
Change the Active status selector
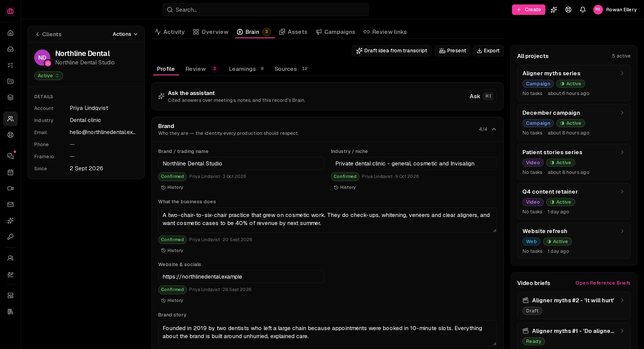49,75
